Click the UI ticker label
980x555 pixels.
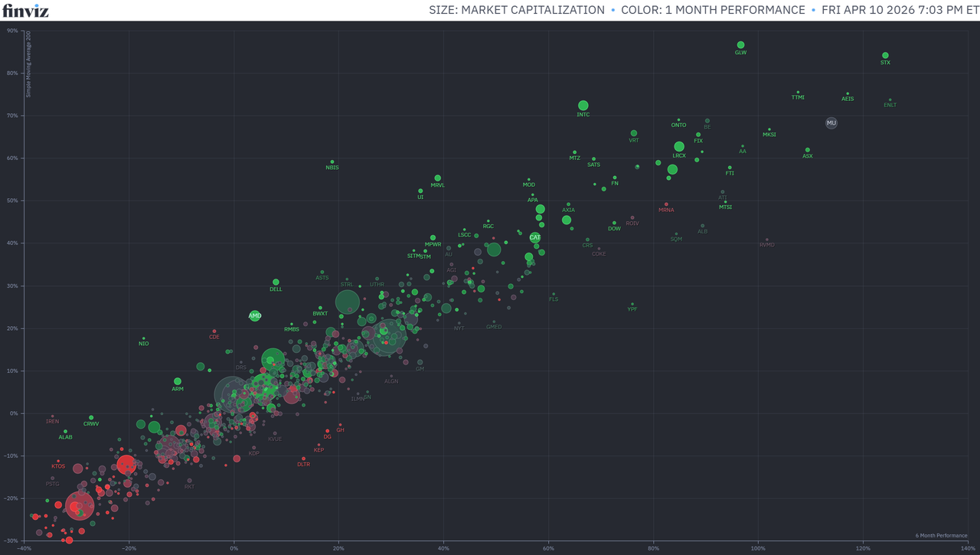tap(420, 197)
